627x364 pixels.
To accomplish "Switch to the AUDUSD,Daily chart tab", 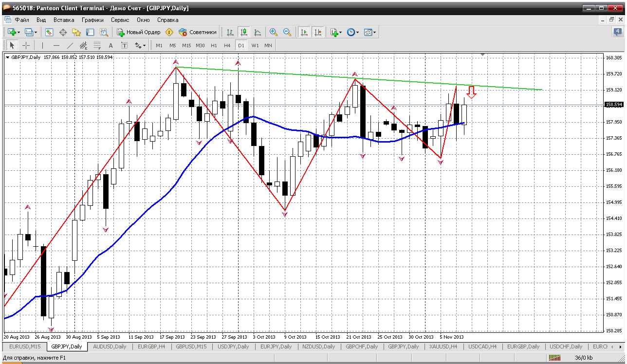I will click(110, 346).
